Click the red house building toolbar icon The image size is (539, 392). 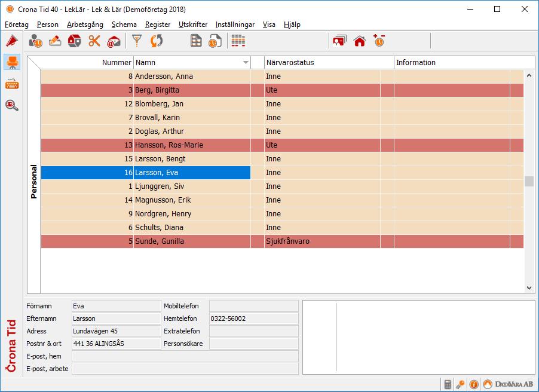[75, 41]
